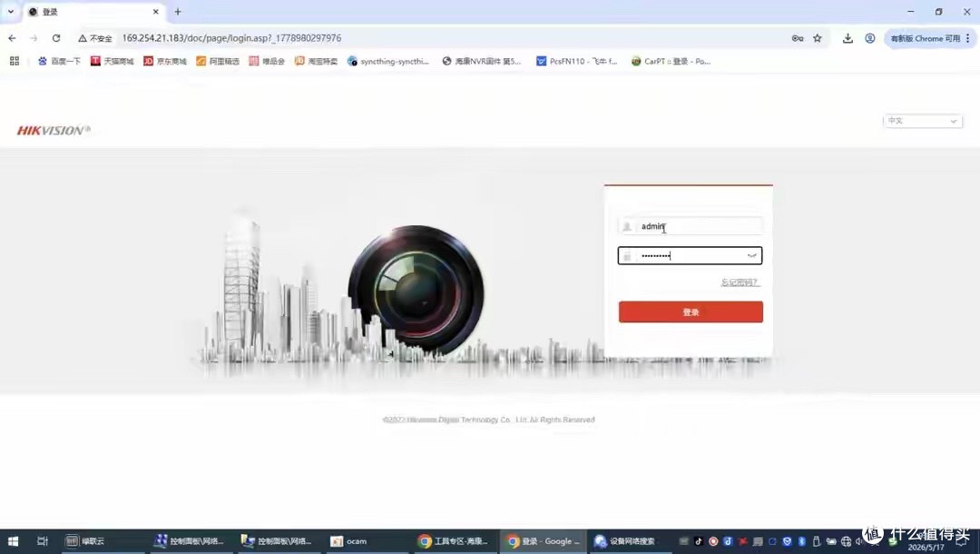Open 海康NVR固件 bookmark
Image resolution: width=980 pixels, height=554 pixels.
pyautogui.click(x=481, y=61)
